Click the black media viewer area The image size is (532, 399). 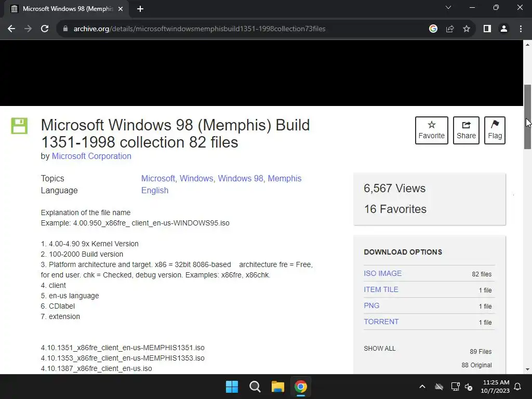[x=261, y=73]
